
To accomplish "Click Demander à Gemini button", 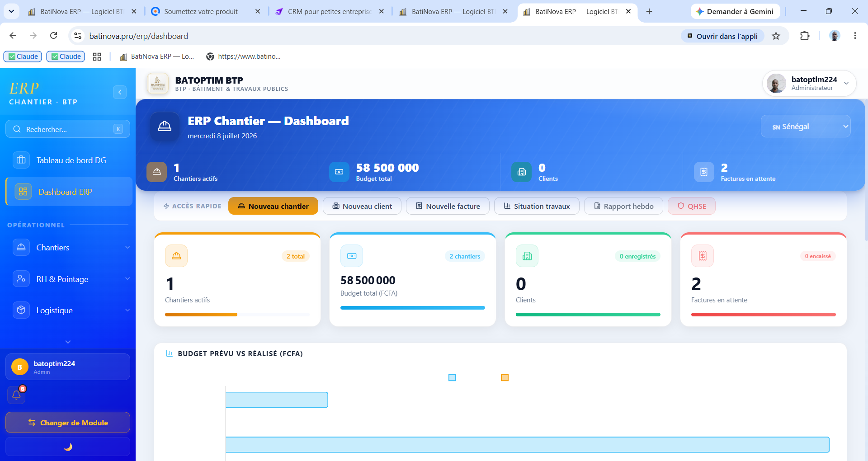I will point(735,12).
